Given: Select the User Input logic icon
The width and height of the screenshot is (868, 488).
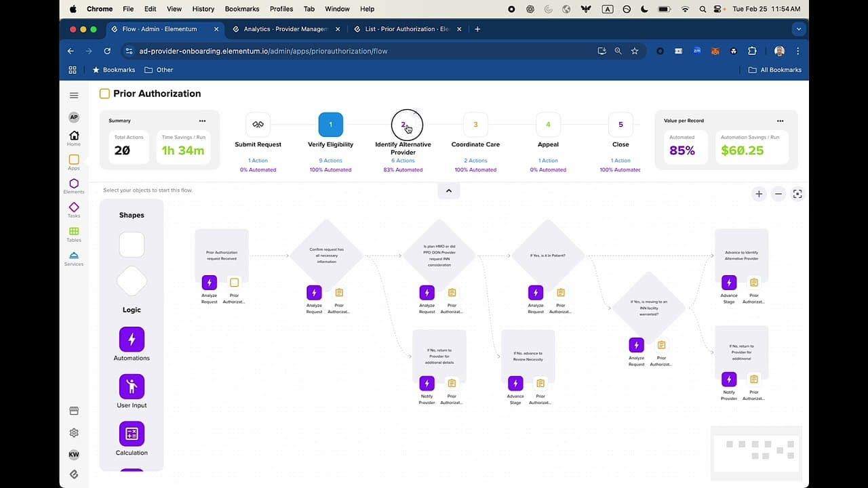Looking at the screenshot, I should coord(132,387).
